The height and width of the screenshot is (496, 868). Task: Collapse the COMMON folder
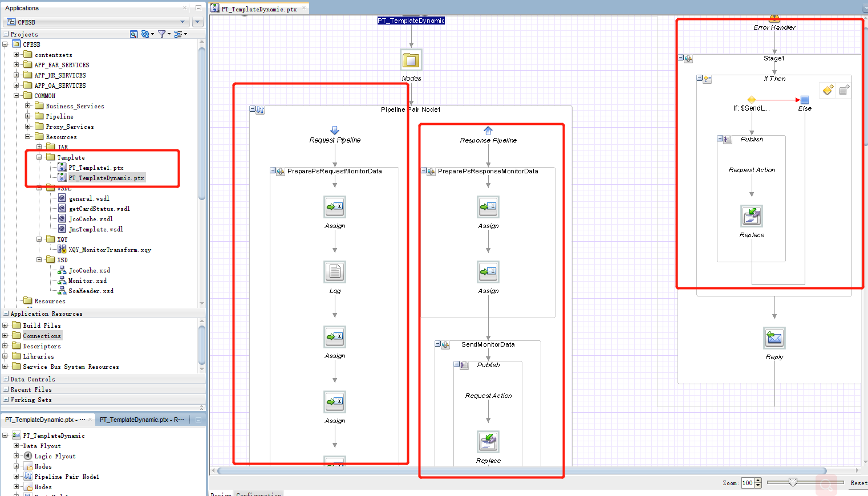pos(17,95)
